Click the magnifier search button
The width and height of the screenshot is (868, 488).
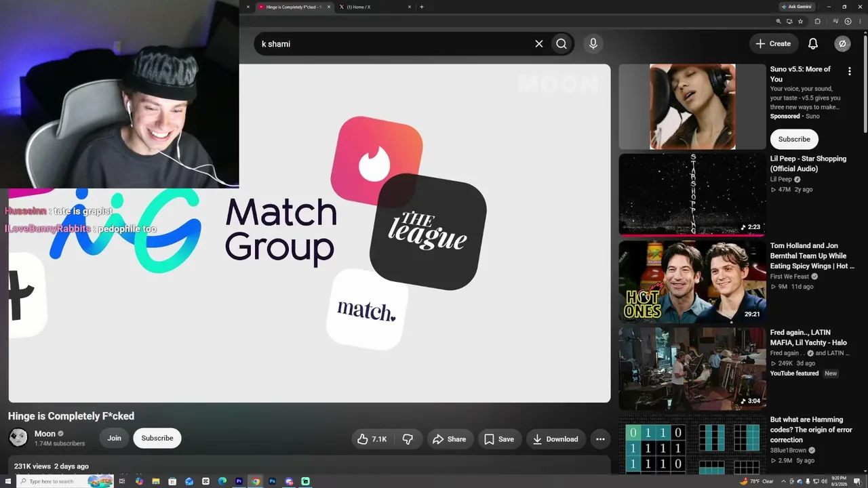pos(561,43)
